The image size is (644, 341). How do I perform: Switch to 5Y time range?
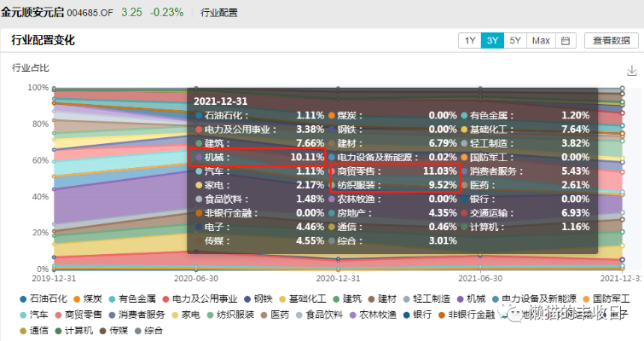click(515, 40)
